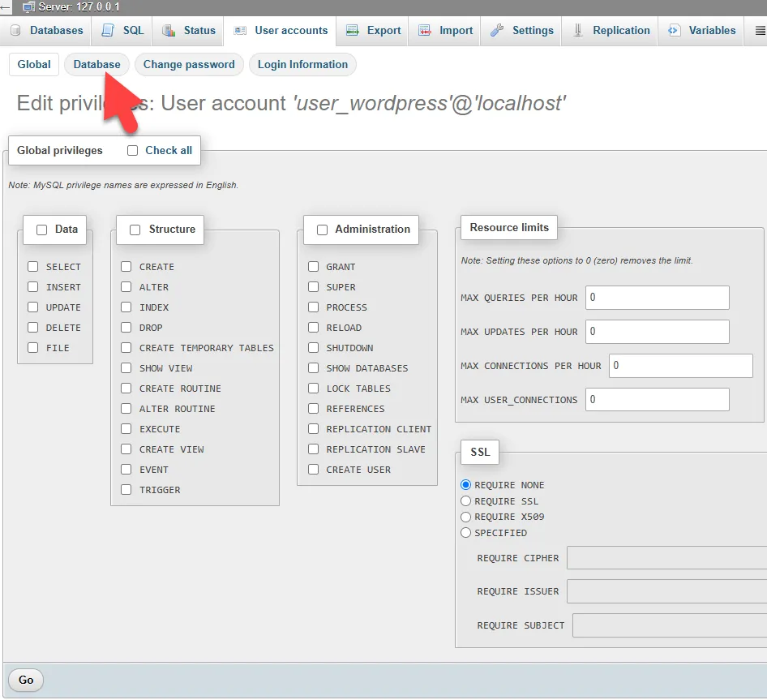Click the Variables icon
Viewport: 767px width, 700px height.
pyautogui.click(x=674, y=30)
